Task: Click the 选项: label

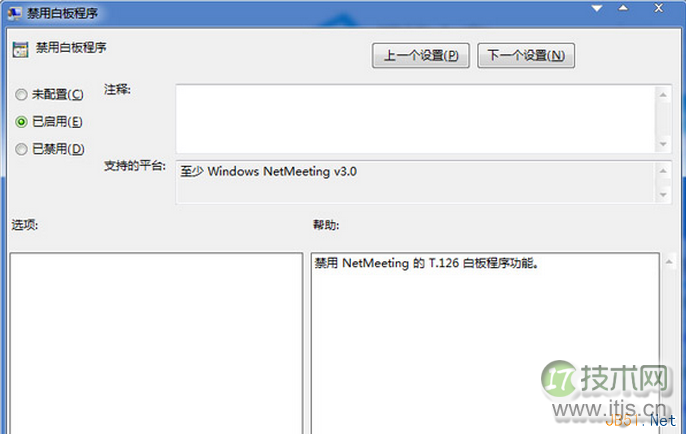Action: (25, 225)
